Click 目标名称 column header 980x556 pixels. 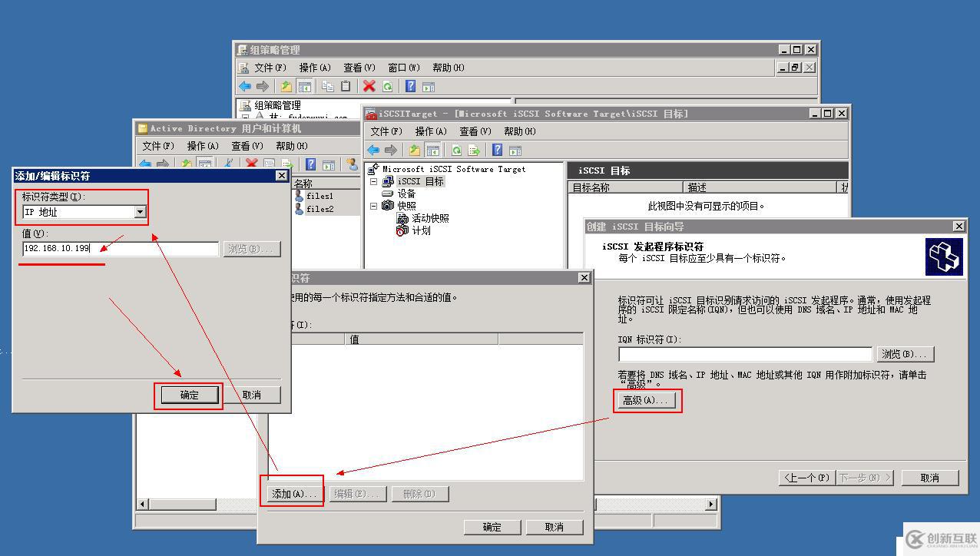pyautogui.click(x=627, y=187)
